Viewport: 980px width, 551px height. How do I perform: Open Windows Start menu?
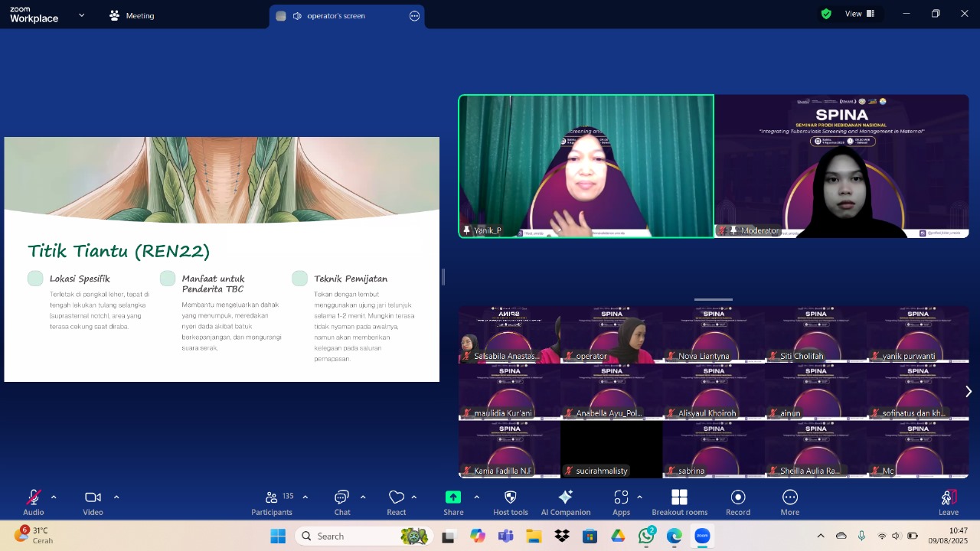pyautogui.click(x=278, y=536)
